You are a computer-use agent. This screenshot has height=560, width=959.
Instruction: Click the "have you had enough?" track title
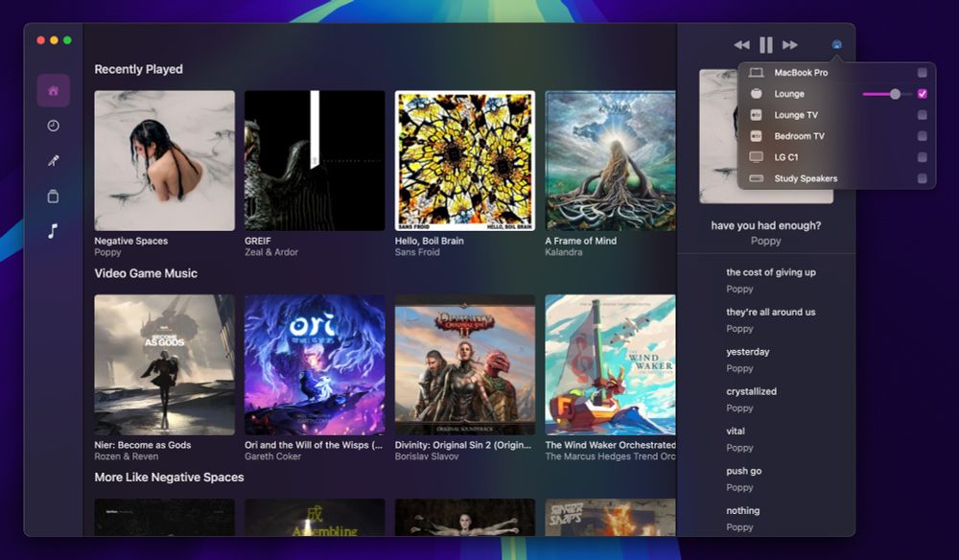click(x=765, y=225)
